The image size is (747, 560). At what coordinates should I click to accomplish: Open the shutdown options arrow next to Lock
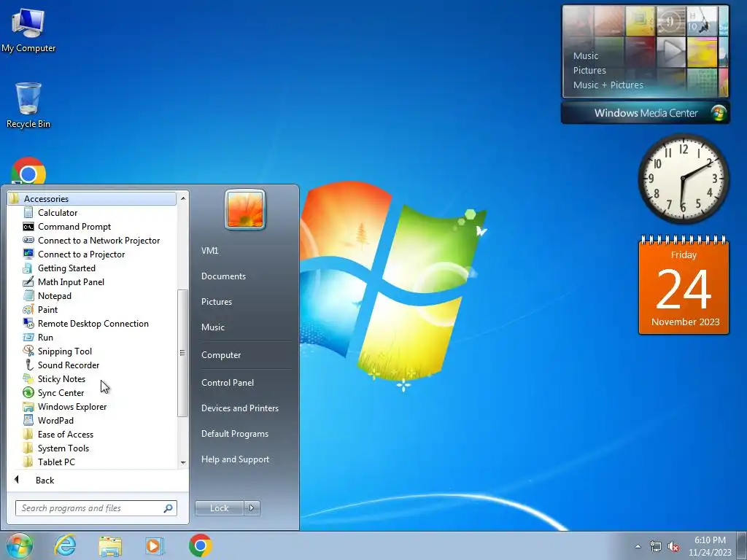pyautogui.click(x=252, y=508)
